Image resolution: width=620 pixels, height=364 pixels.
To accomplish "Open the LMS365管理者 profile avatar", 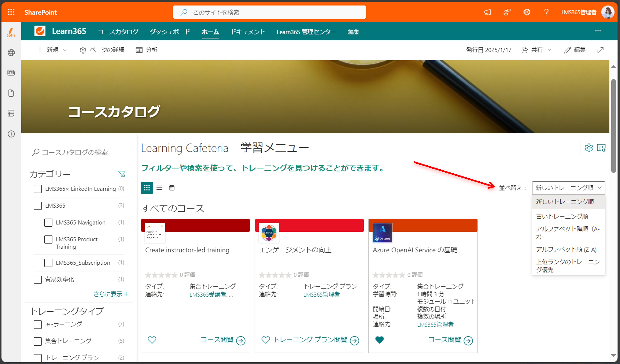I will 608,12.
